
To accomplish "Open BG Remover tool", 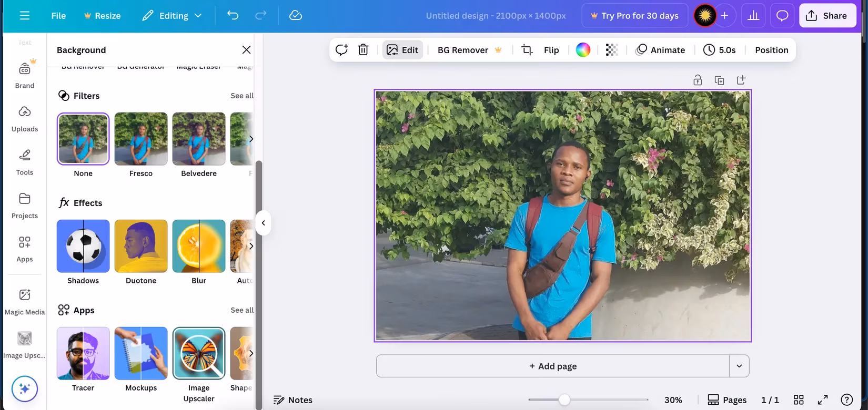I will (470, 50).
